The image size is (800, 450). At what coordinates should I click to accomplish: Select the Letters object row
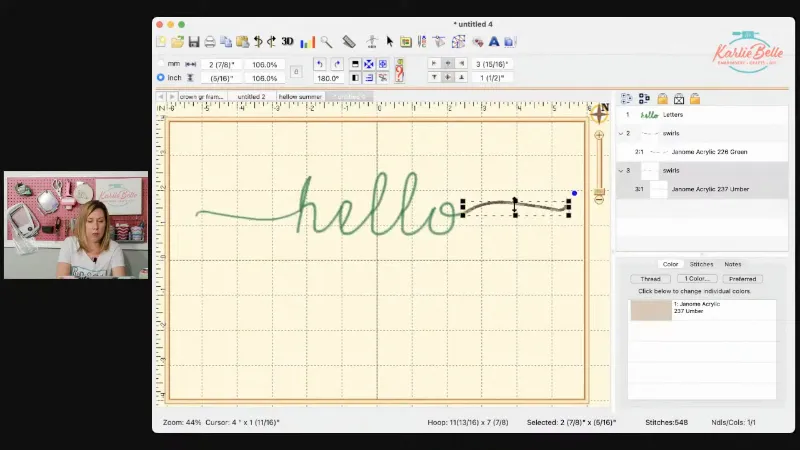coord(702,115)
